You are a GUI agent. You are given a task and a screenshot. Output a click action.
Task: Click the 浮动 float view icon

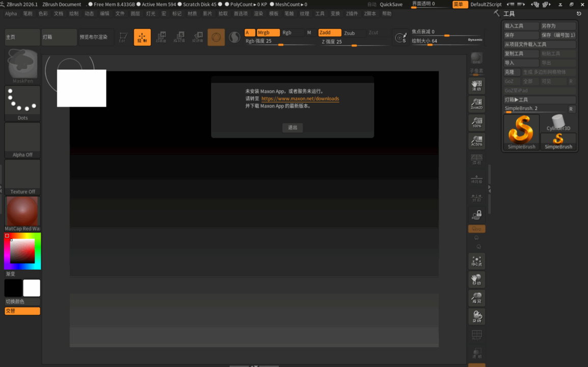click(476, 85)
